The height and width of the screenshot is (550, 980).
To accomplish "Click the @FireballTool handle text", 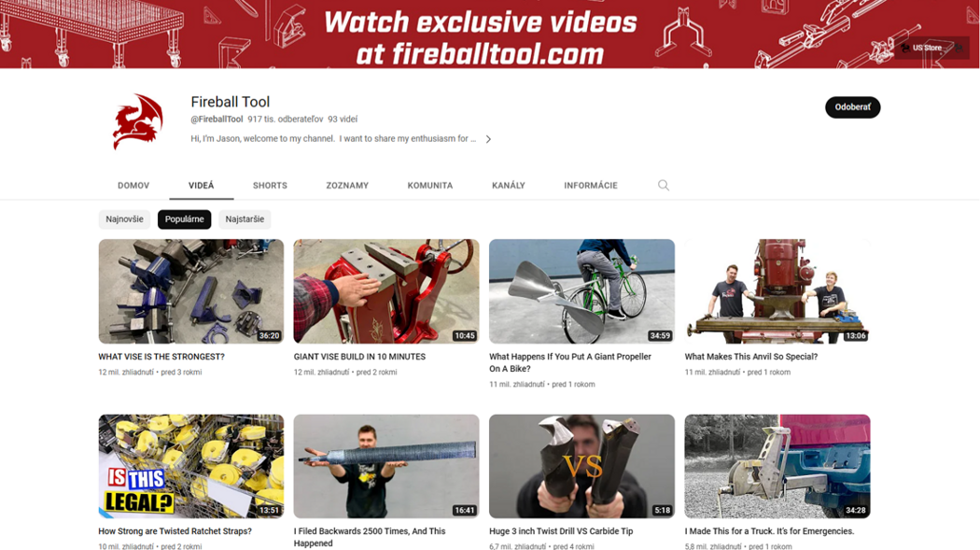I will (217, 120).
